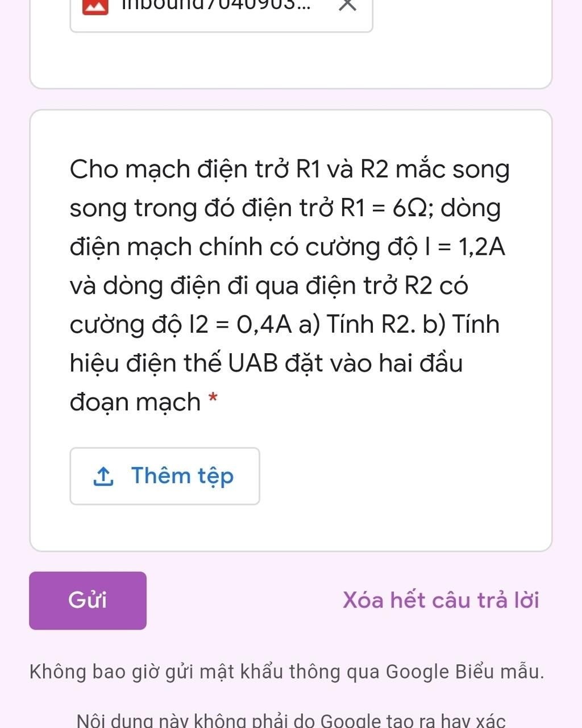Click the red required asterisk
The width and height of the screenshot is (582, 728).
pyautogui.click(x=213, y=398)
